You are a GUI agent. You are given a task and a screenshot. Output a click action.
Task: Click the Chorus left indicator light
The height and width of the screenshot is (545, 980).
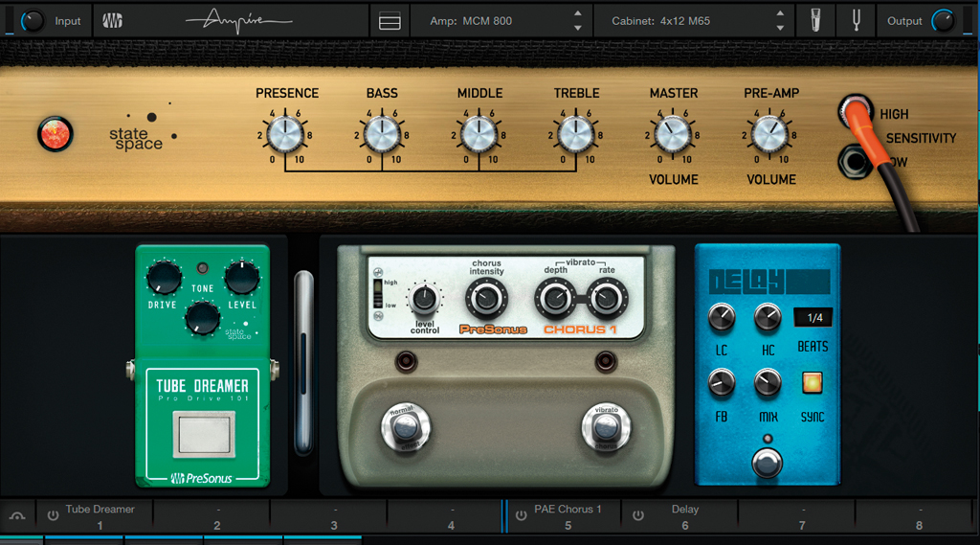pos(406,361)
